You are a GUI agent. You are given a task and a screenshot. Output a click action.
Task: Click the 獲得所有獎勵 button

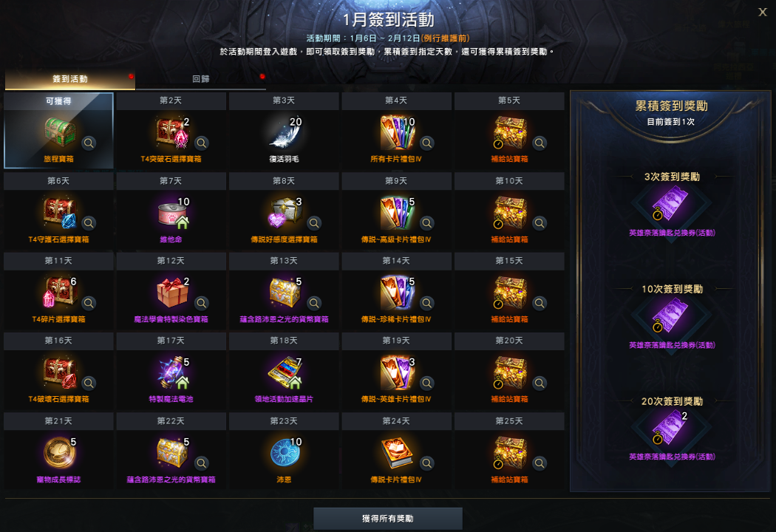[x=388, y=519]
